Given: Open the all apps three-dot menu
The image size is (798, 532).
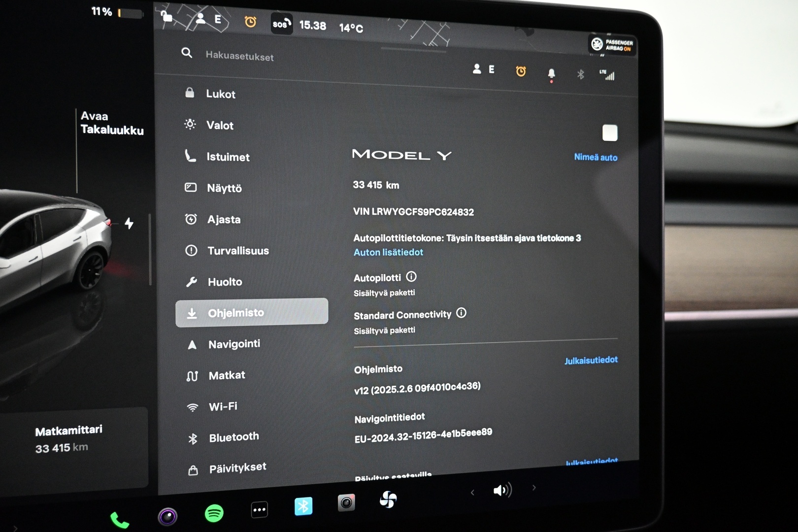Looking at the screenshot, I should coord(260,510).
